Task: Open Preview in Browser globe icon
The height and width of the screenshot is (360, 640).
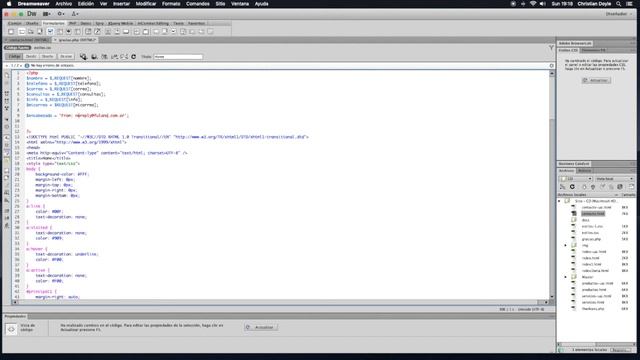Action: click(x=94, y=57)
